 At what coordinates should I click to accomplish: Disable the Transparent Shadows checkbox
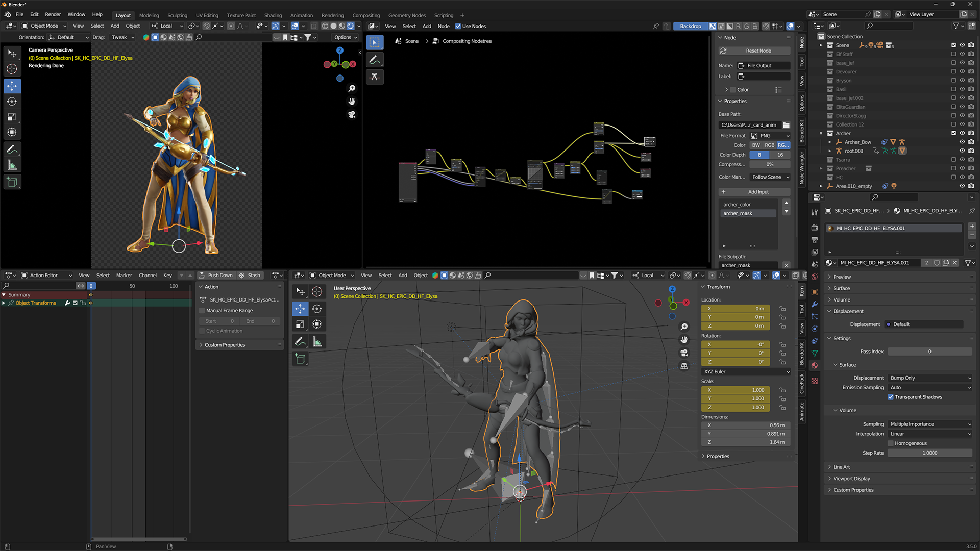click(x=891, y=397)
